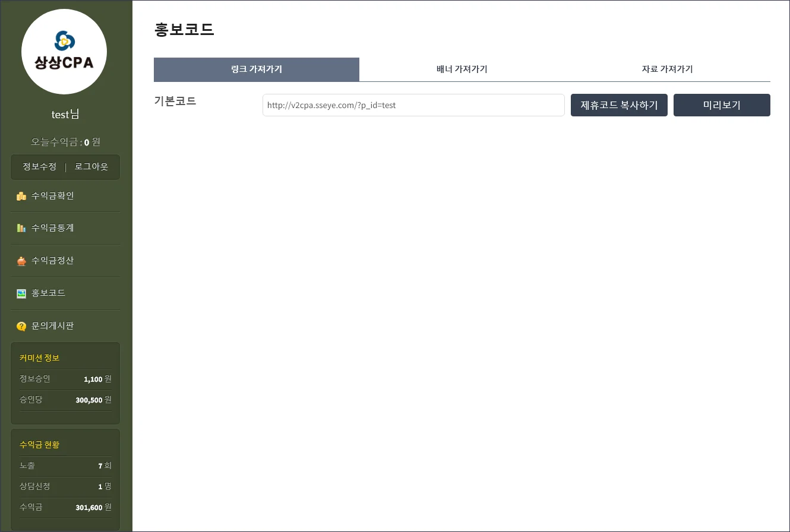Open the 문의게시판 board
Screen dimensions: 790x532
point(53,326)
